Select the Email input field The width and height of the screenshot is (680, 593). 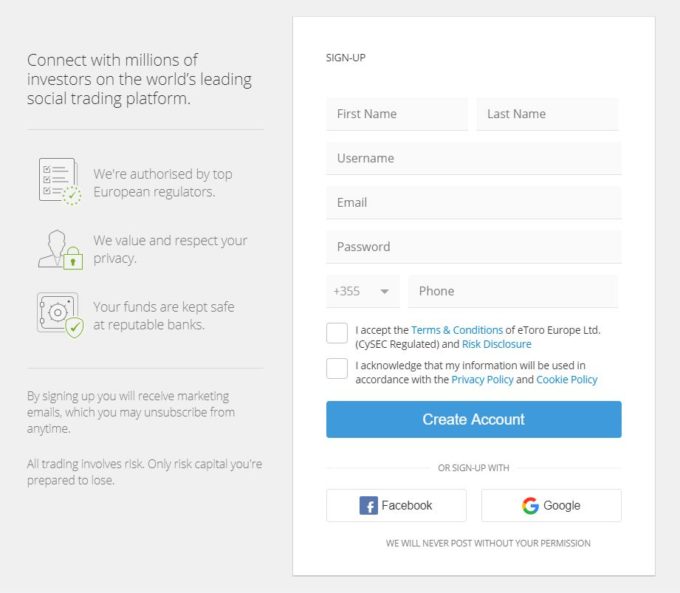(x=474, y=203)
